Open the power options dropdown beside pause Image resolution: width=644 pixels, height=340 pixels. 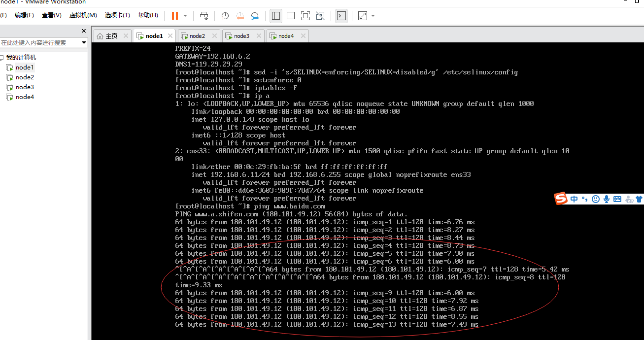pos(185,16)
